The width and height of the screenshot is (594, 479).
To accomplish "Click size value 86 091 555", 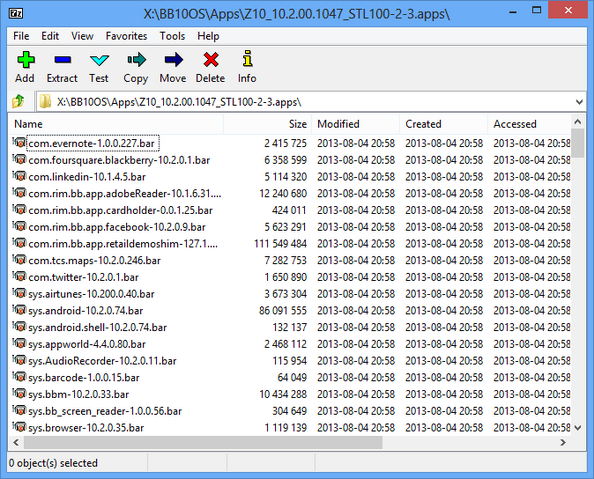I will point(283,310).
